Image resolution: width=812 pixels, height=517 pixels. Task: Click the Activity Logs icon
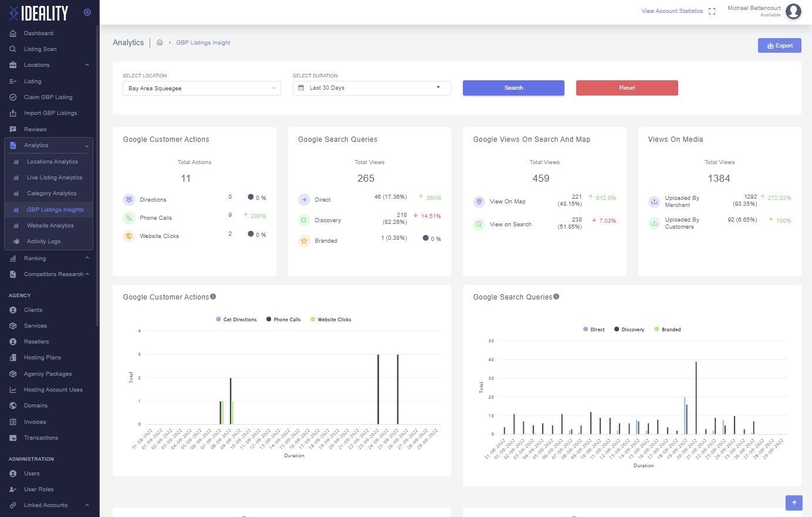pos(16,242)
